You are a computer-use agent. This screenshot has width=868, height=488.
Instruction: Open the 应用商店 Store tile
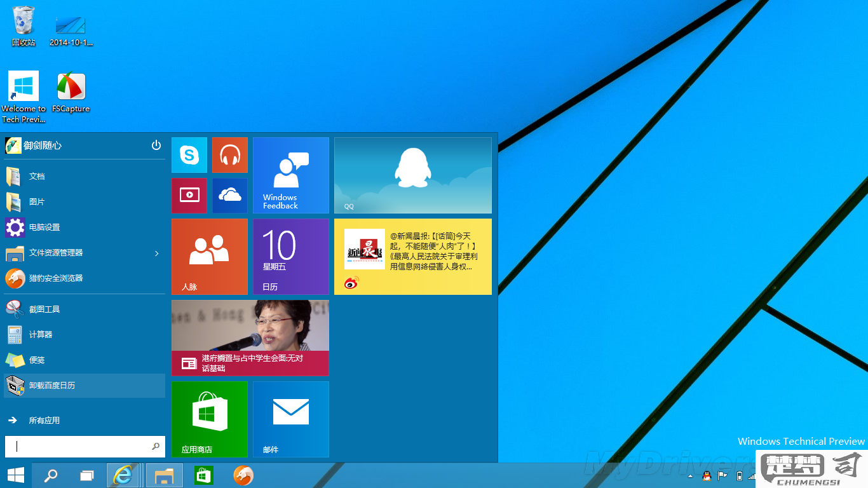pos(210,419)
